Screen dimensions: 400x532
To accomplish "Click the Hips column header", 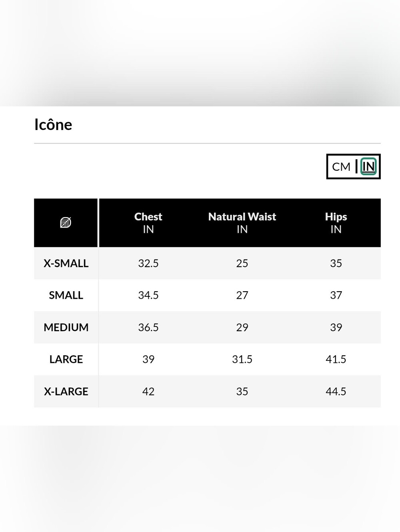I will click(336, 223).
